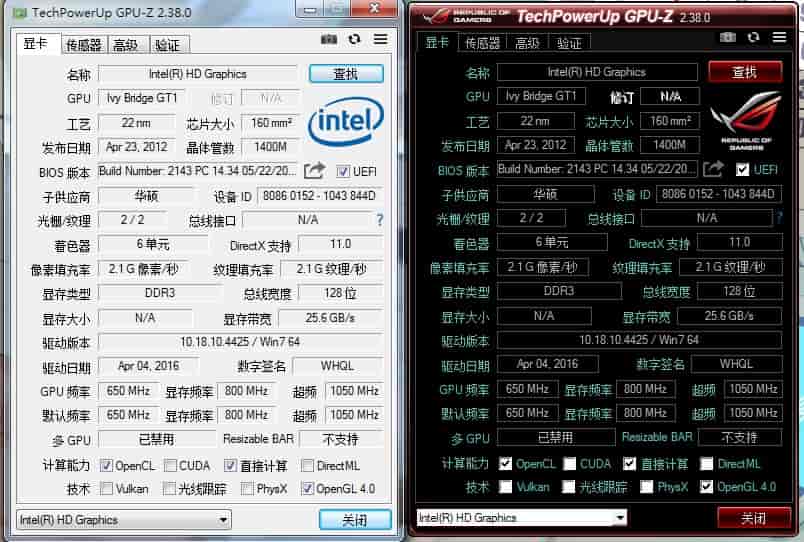
Task: Click the refresh icon in left window
Action: [x=354, y=39]
